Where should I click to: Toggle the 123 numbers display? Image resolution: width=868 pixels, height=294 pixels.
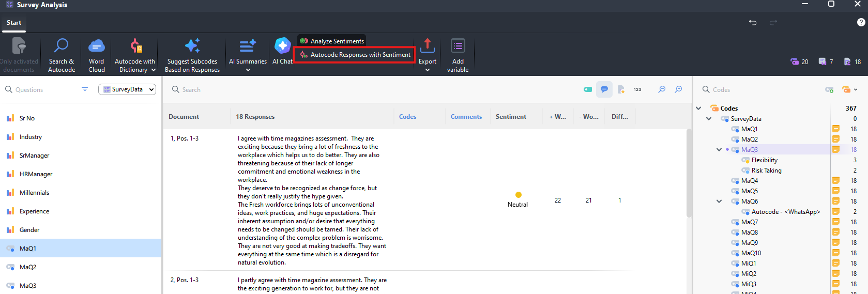point(637,89)
